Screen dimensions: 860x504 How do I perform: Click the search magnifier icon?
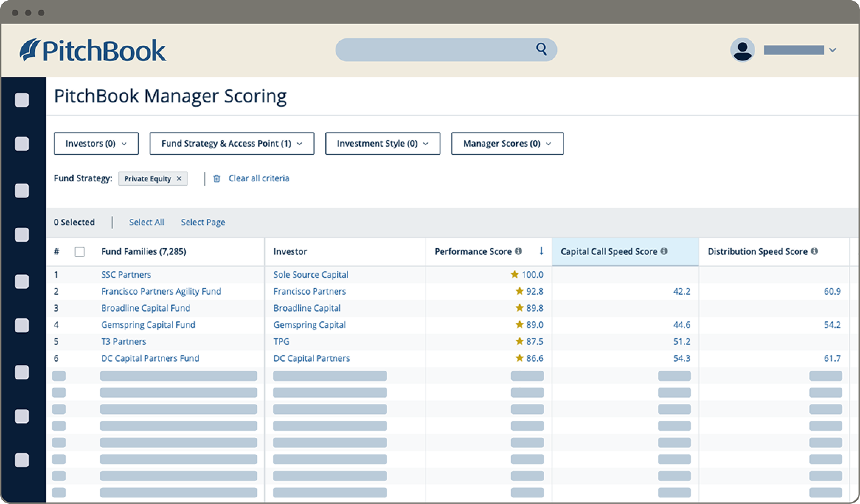pyautogui.click(x=541, y=49)
